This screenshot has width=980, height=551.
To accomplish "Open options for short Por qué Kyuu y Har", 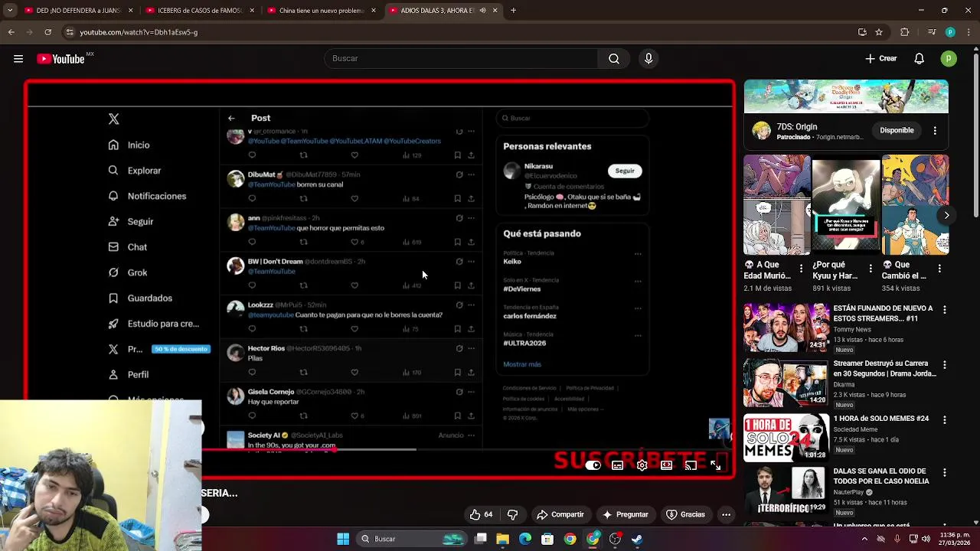I will pos(871,269).
